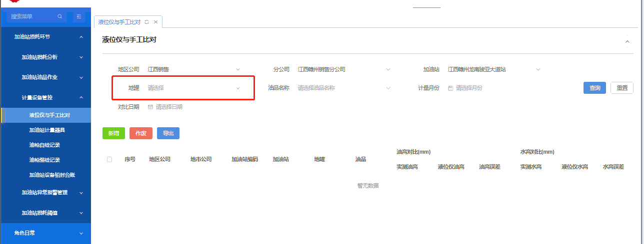Viewport: 644px width, 244px height.
Task: Select all rows using header checkbox
Action: click(x=109, y=159)
